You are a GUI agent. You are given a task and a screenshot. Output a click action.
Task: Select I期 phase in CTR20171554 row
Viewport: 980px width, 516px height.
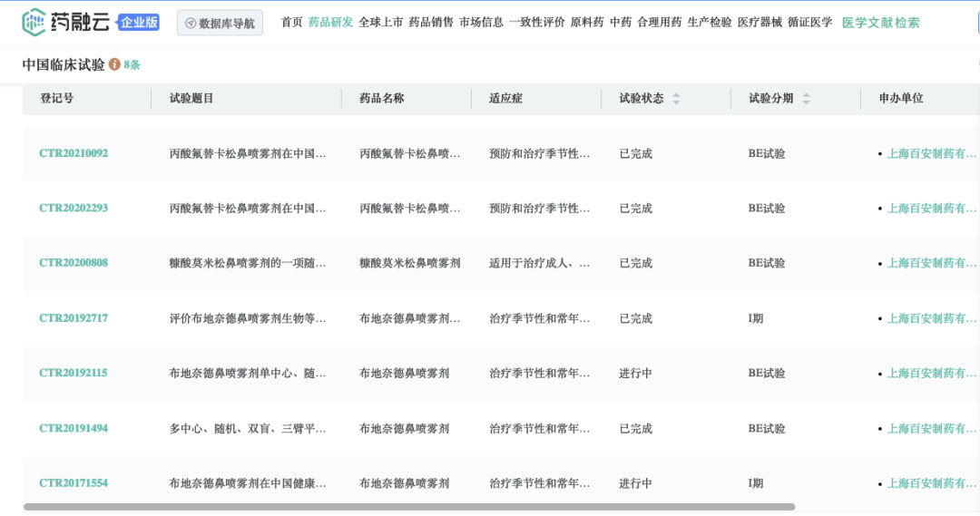point(756,482)
